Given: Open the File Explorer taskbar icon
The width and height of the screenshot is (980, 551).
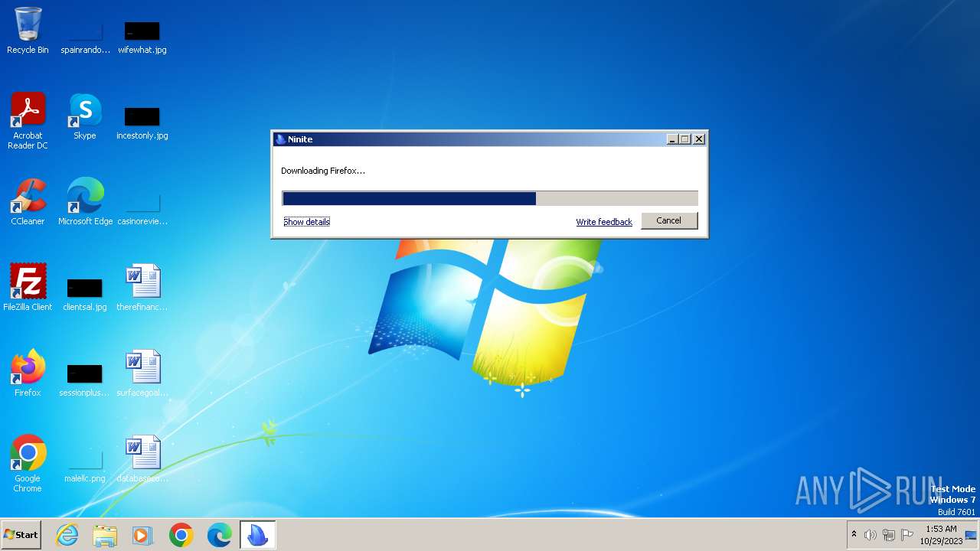Looking at the screenshot, I should point(105,535).
